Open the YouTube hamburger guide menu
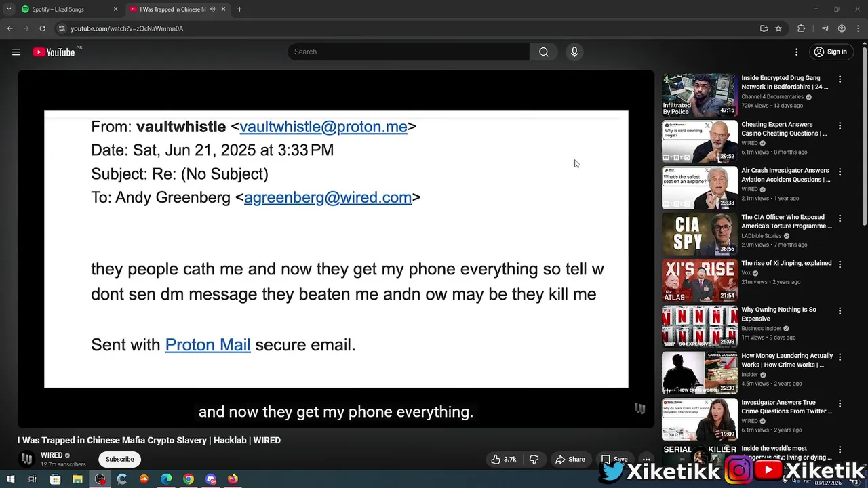Viewport: 868px width, 488px height. (16, 52)
